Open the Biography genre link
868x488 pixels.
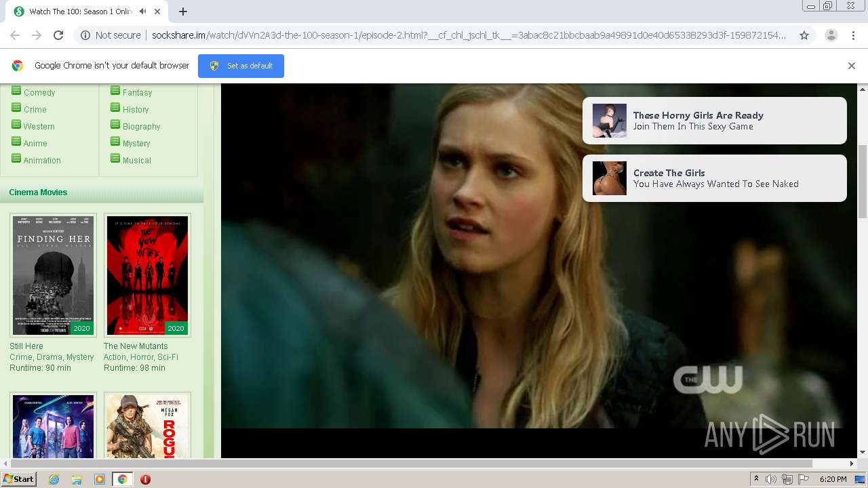click(x=142, y=127)
